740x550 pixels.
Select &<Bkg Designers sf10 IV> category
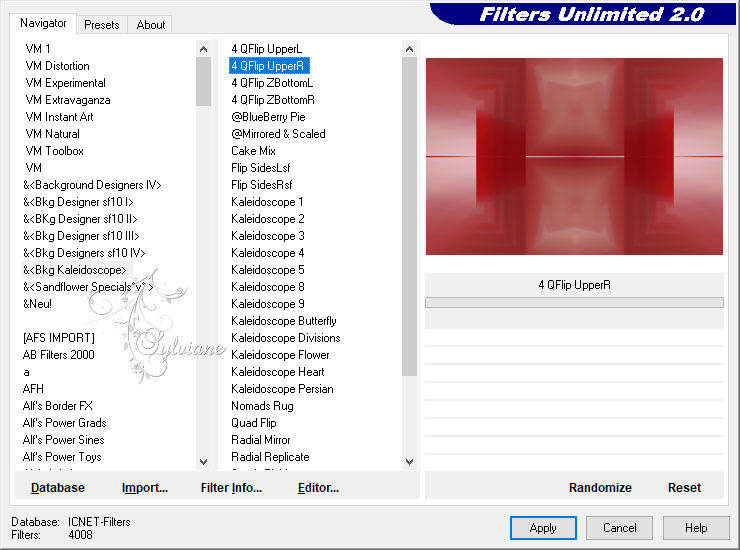84,253
